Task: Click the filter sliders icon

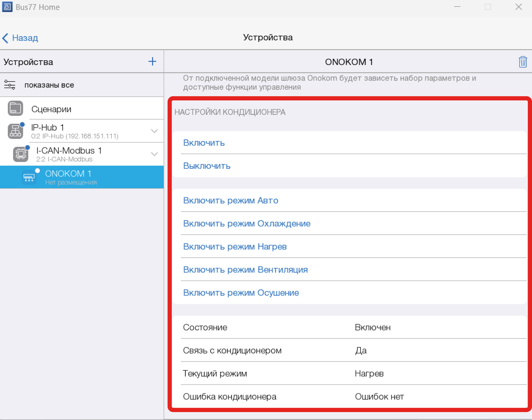Action: [10, 85]
